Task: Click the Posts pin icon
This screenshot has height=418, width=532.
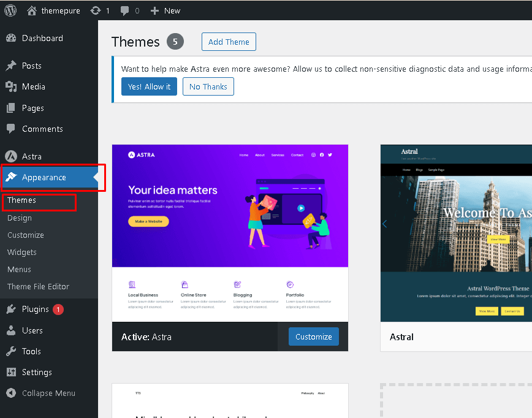Action: 11,66
